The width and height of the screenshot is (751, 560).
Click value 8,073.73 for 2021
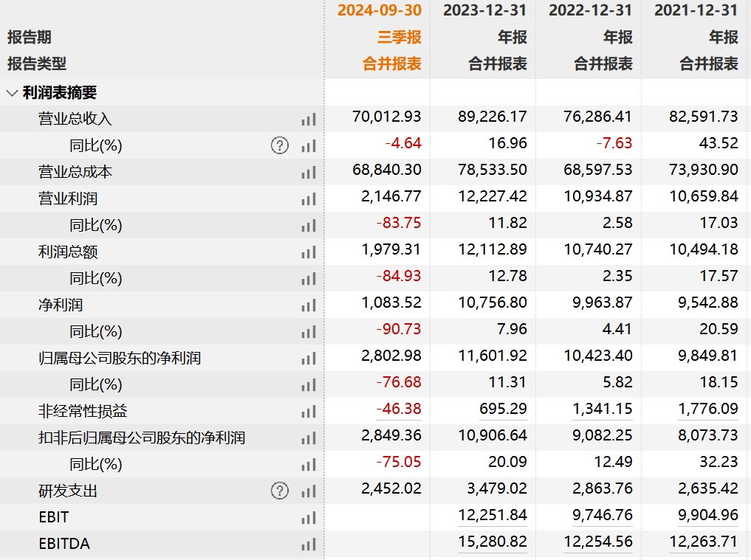pyautogui.click(x=708, y=435)
